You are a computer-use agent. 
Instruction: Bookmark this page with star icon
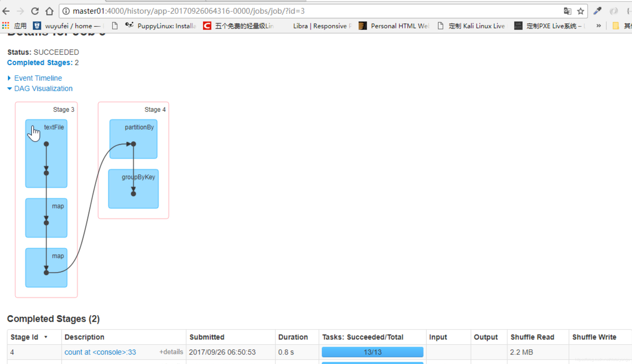point(580,11)
